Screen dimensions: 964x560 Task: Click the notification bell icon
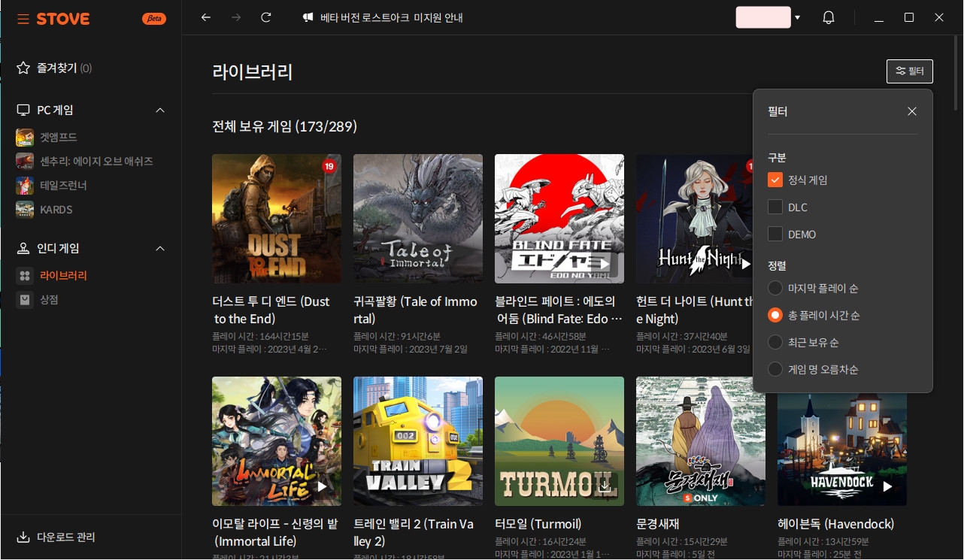pyautogui.click(x=829, y=17)
